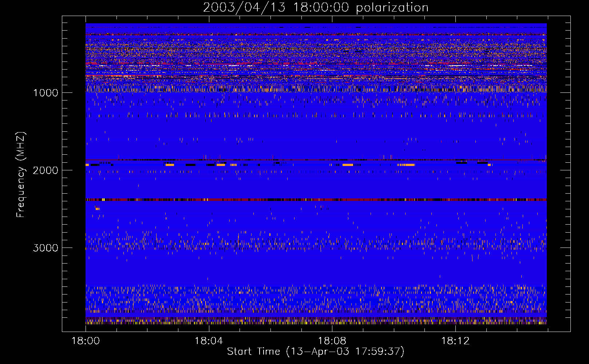The width and height of the screenshot is (589, 364).
Task: Click the 18:00 time tick label
Action: [x=86, y=341]
